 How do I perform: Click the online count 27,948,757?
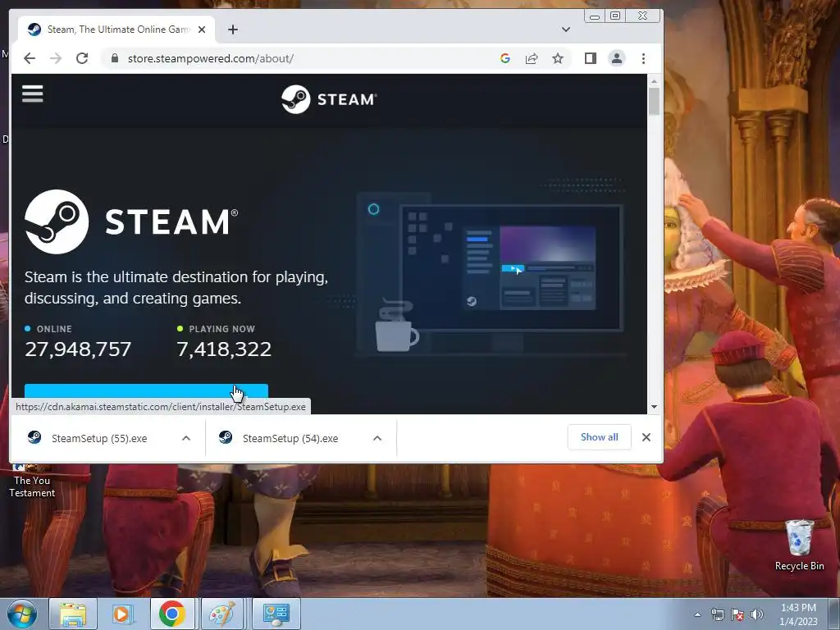pyautogui.click(x=78, y=349)
